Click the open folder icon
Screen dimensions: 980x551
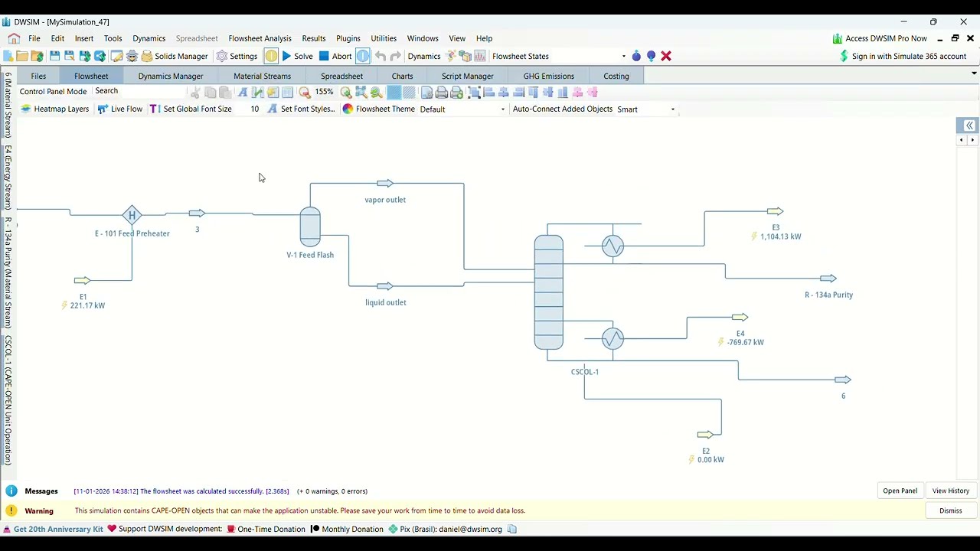(22, 56)
